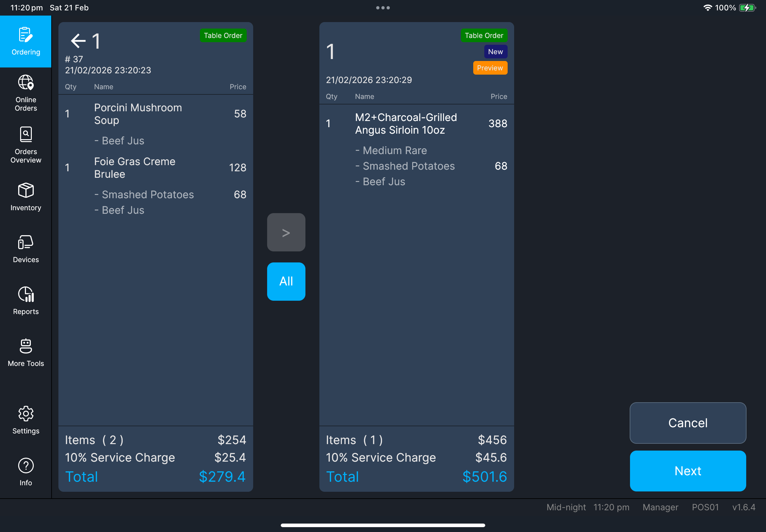Move selected item right with arrow button
766x532 pixels.
[286, 232]
